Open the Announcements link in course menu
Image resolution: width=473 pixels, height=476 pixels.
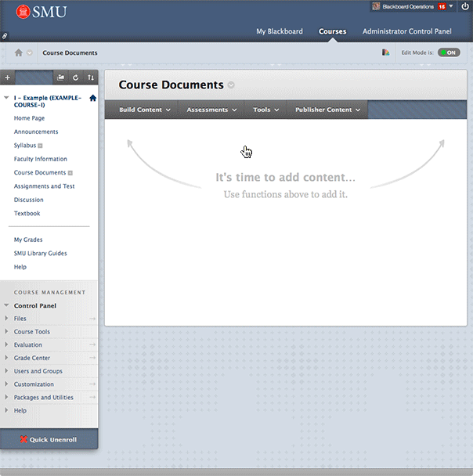pos(36,132)
